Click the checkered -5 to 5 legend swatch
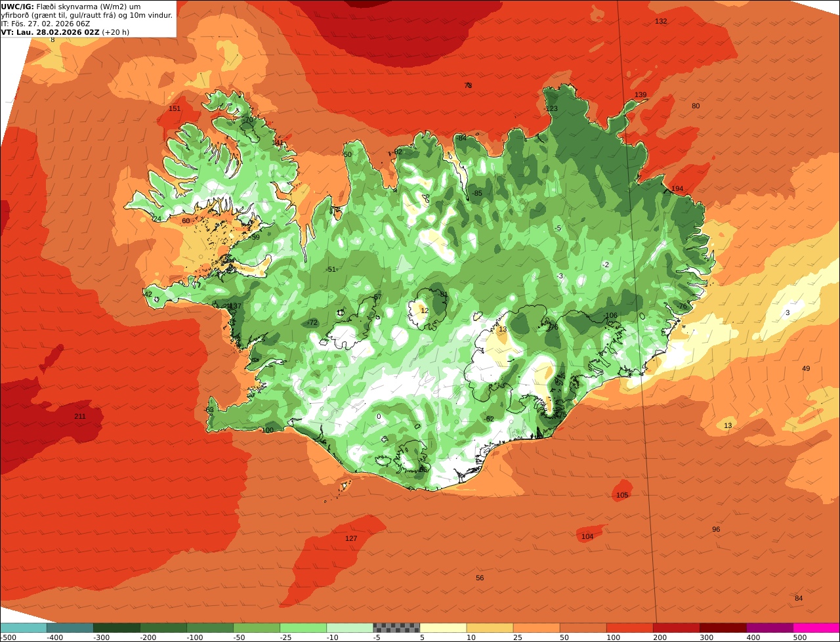Image resolution: width=840 pixels, height=642 pixels. tap(396, 628)
